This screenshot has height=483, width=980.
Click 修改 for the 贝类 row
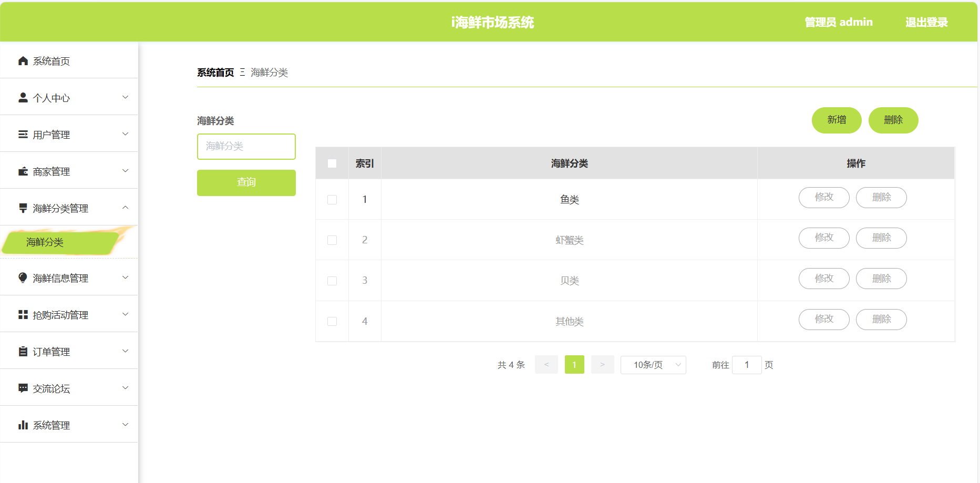point(824,279)
